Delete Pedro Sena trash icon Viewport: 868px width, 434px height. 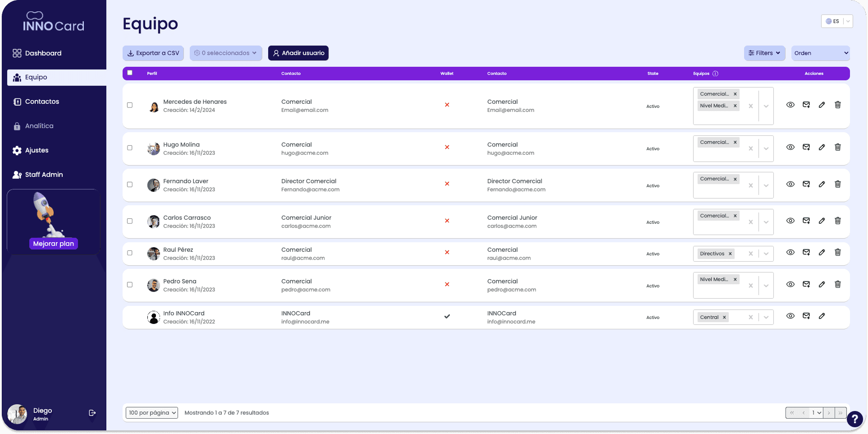pos(838,284)
